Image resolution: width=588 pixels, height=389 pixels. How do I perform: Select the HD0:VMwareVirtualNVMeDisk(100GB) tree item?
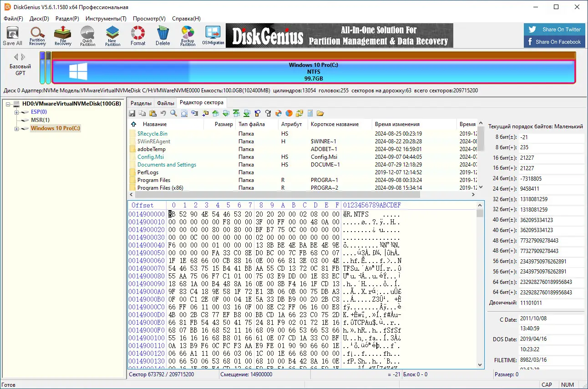(71, 104)
